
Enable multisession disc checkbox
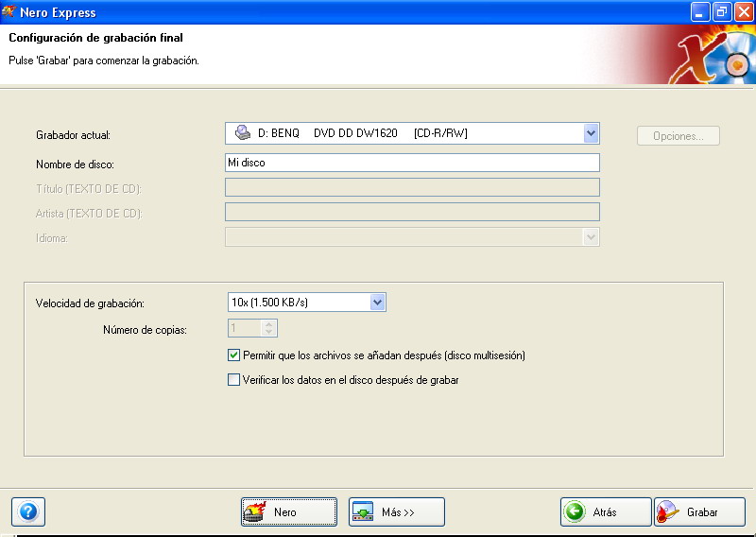pos(233,355)
